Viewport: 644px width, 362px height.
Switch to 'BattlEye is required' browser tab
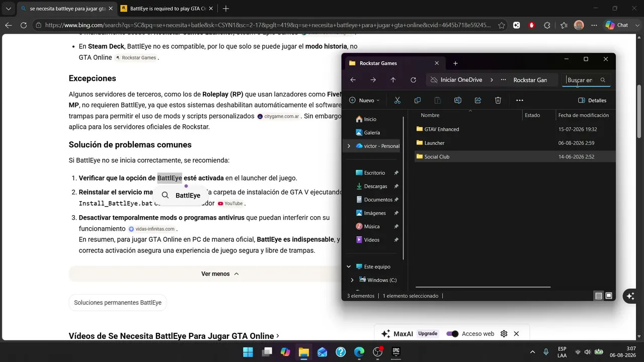(x=168, y=9)
